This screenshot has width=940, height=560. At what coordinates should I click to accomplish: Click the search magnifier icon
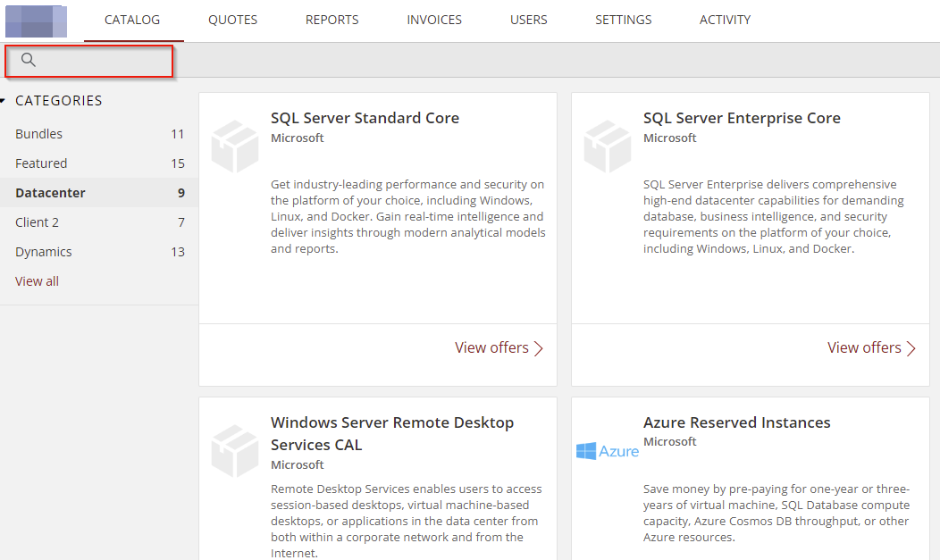29,60
